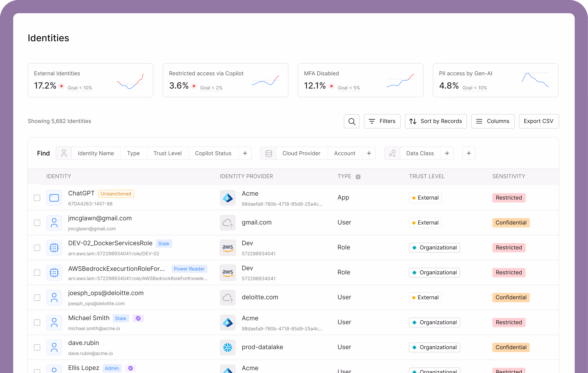Click the Unsanctioned badge next to ChatGPT
The height and width of the screenshot is (373, 588).
116,194
